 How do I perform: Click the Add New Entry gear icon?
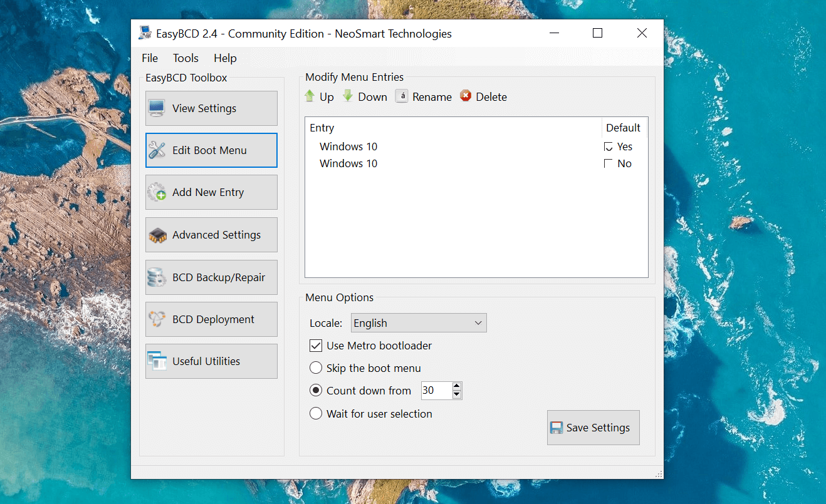click(157, 192)
